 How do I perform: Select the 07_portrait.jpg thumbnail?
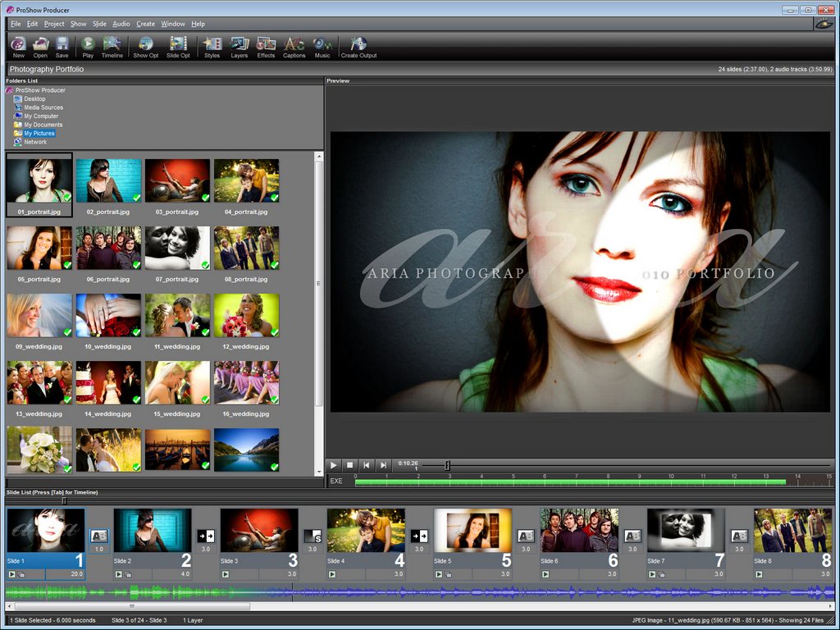coord(177,249)
